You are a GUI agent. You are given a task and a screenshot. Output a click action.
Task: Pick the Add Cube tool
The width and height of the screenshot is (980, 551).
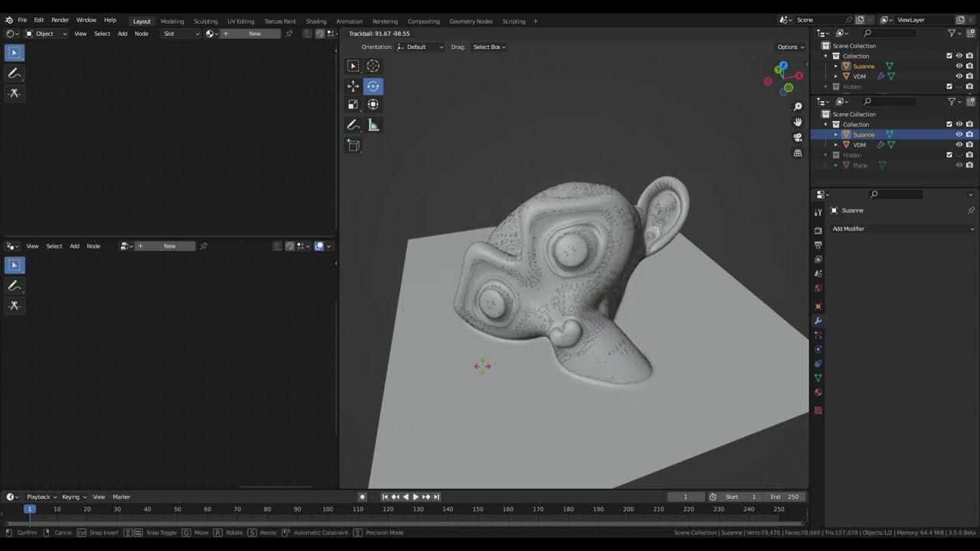click(353, 145)
